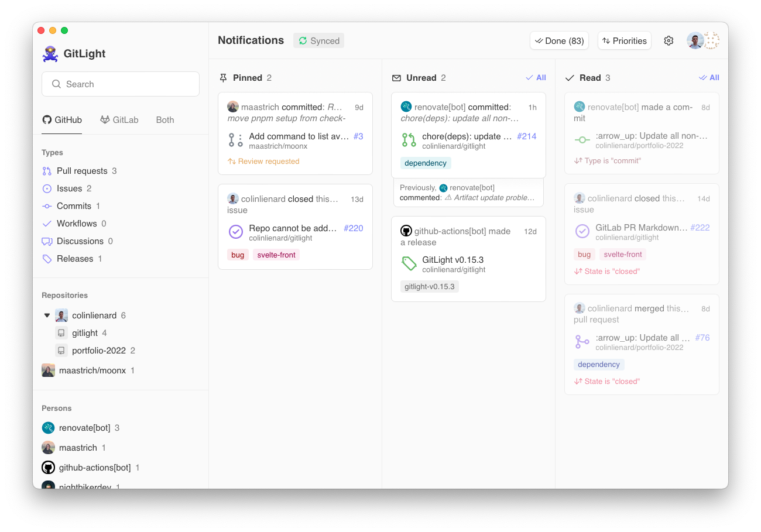Filter by Pull requests type

79,171
